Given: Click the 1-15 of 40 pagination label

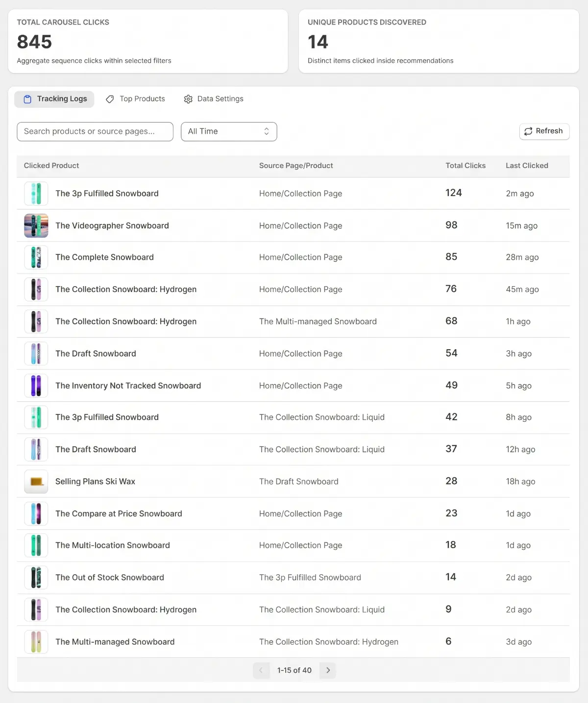Looking at the screenshot, I should click(294, 670).
